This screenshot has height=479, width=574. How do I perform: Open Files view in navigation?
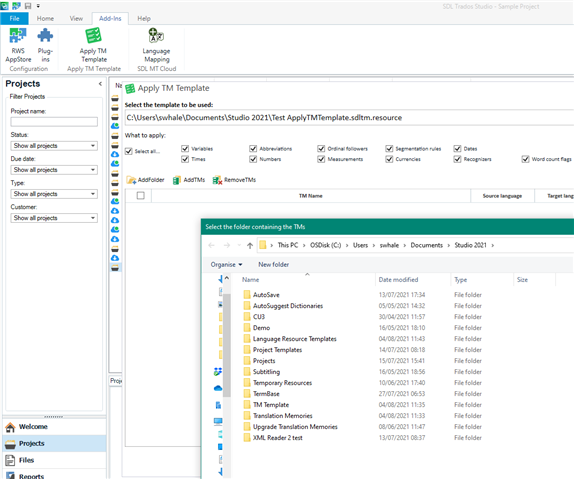pyautogui.click(x=54, y=460)
